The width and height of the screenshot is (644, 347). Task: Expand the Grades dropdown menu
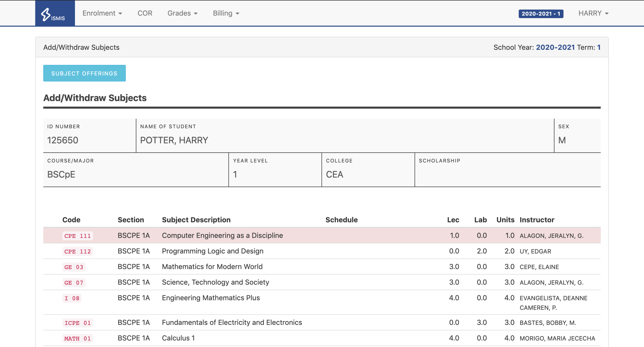(182, 13)
